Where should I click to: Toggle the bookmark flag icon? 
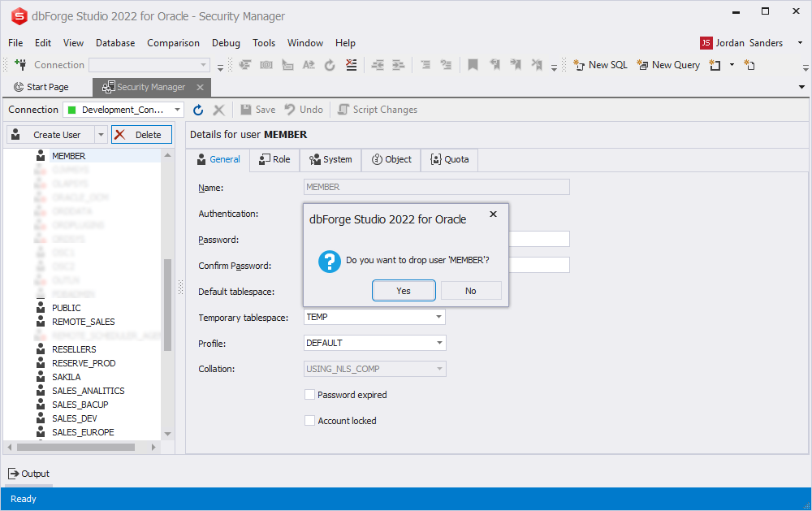pos(473,65)
